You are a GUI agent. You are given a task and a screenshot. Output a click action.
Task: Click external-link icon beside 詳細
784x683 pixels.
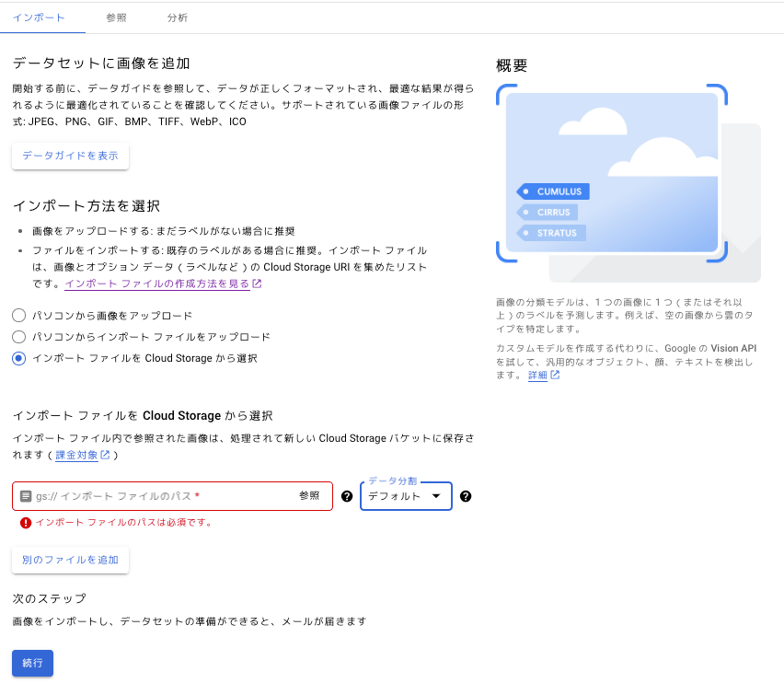coord(555,376)
